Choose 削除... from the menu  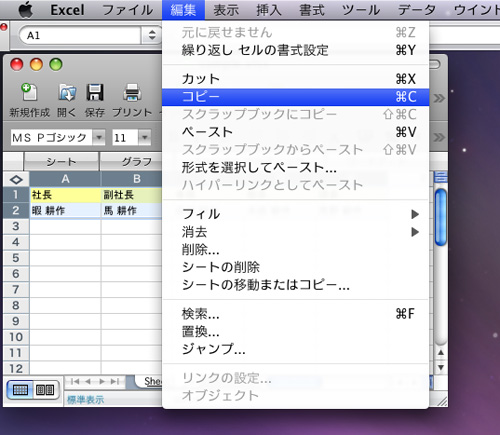click(295, 249)
